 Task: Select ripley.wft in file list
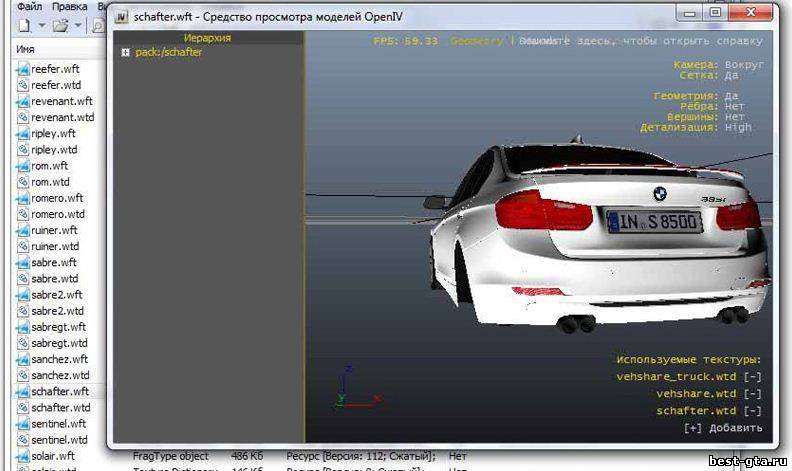click(53, 133)
